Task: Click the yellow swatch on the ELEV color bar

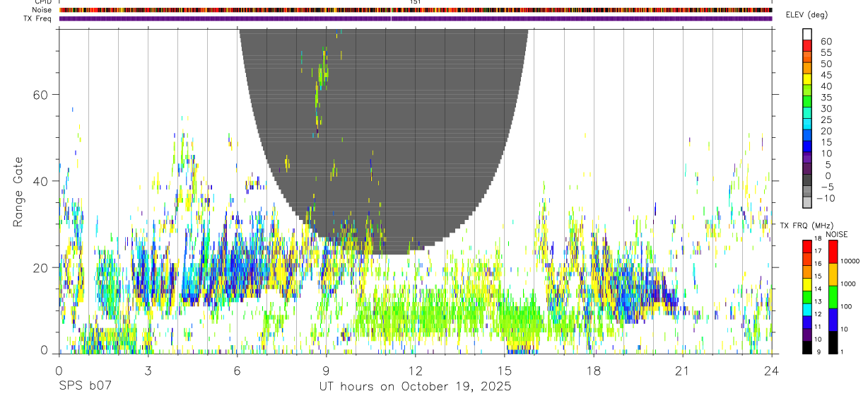Action: pyautogui.click(x=807, y=79)
